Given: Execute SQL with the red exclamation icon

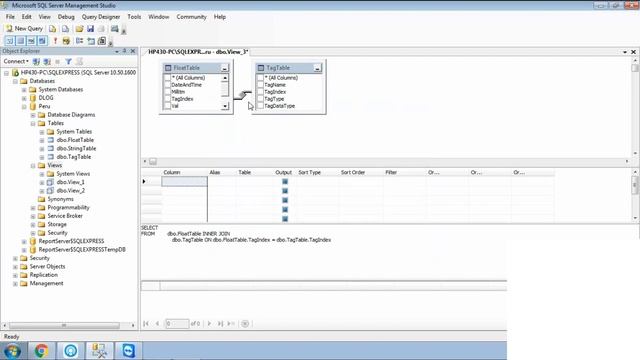Looking at the screenshot, I should click(x=55, y=41).
